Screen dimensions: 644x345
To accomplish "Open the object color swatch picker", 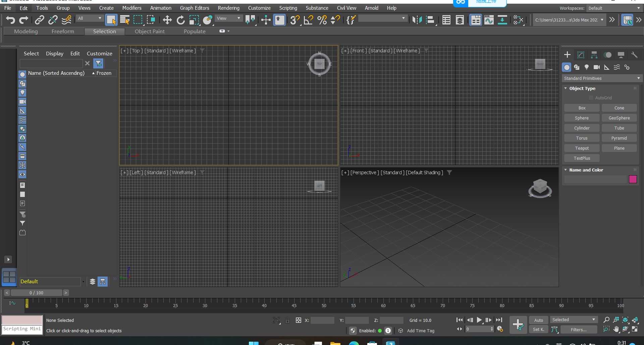I will tap(633, 180).
